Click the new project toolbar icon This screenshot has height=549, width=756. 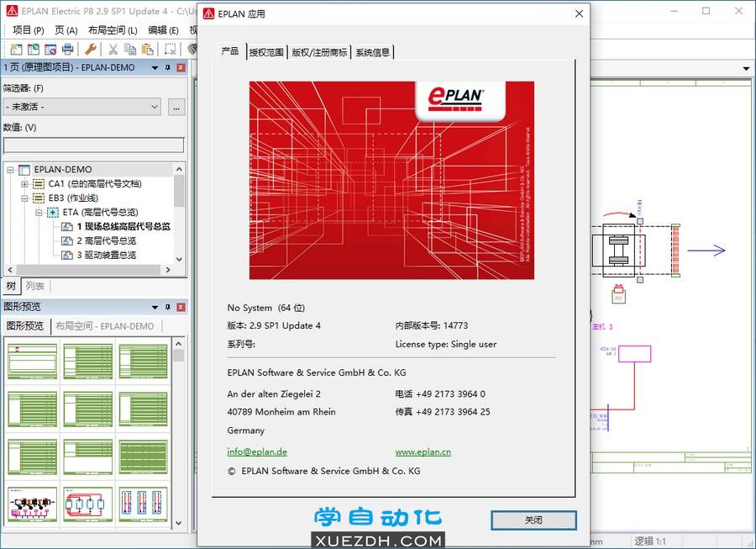(16, 49)
